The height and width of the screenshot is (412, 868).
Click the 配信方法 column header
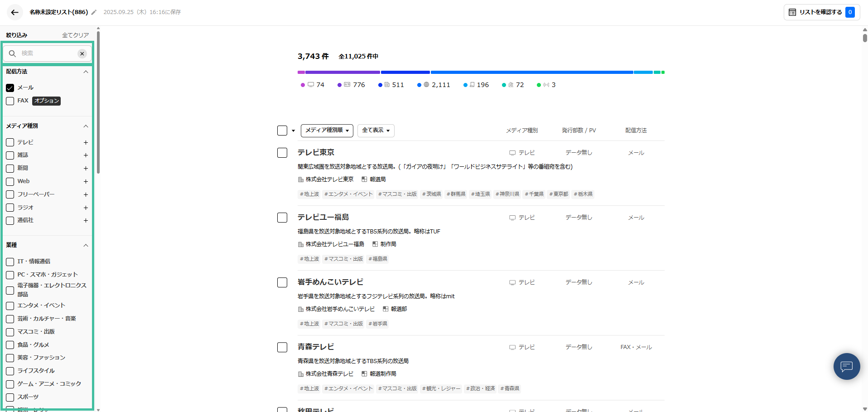coord(636,131)
